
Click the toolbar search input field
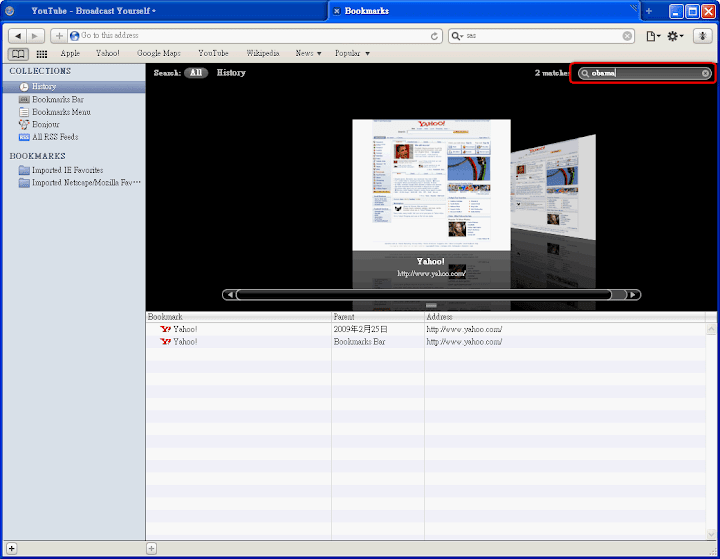(x=543, y=36)
